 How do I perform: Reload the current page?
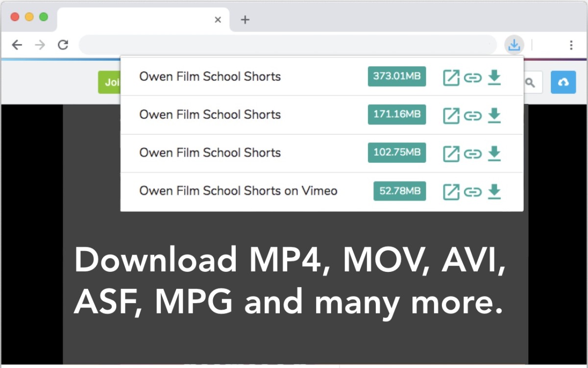tap(63, 45)
